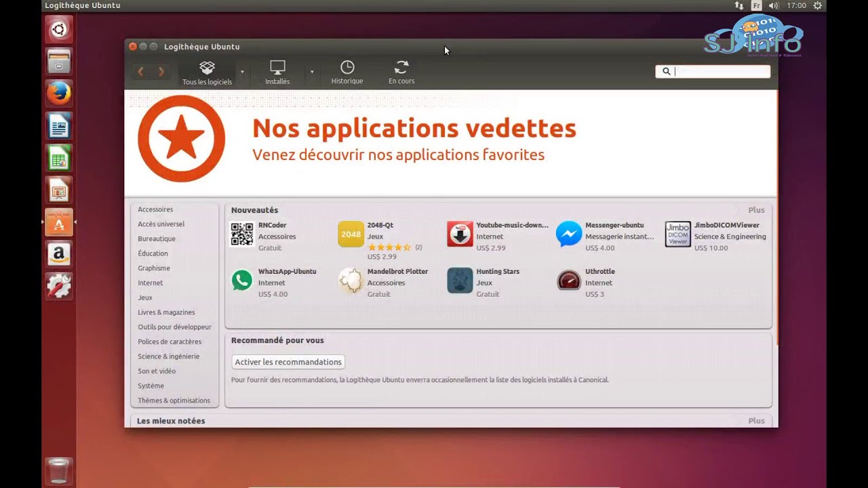
Task: Select the Accessoires category
Action: pyautogui.click(x=155, y=209)
